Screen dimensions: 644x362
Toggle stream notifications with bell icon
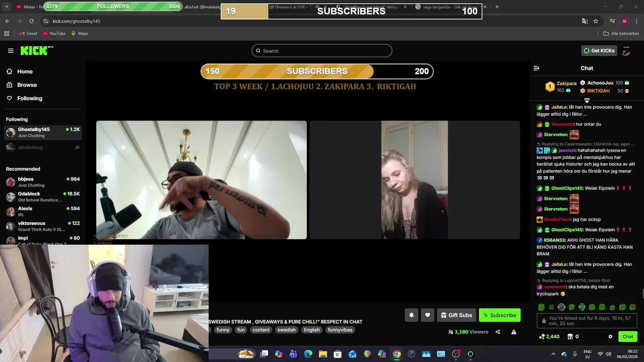411,315
